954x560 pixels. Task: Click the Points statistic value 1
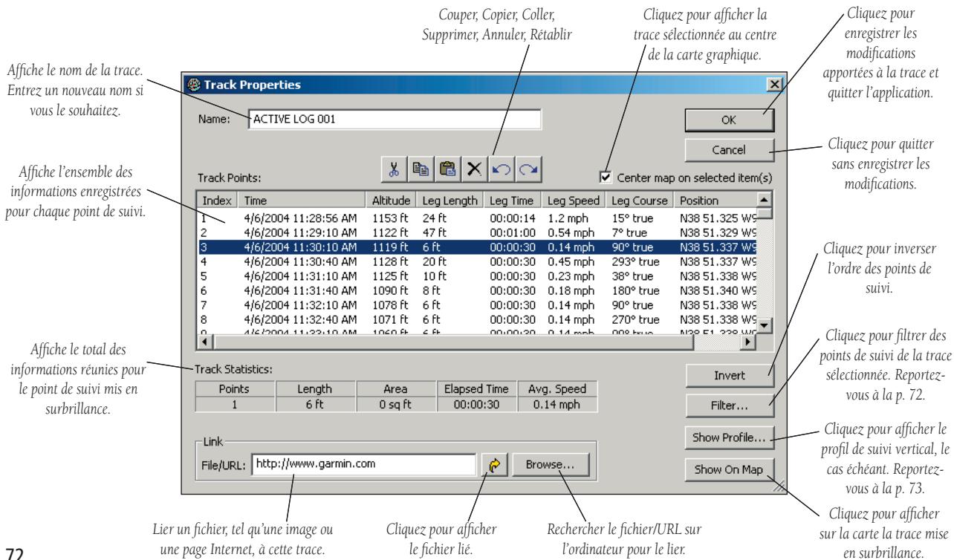[x=233, y=406]
